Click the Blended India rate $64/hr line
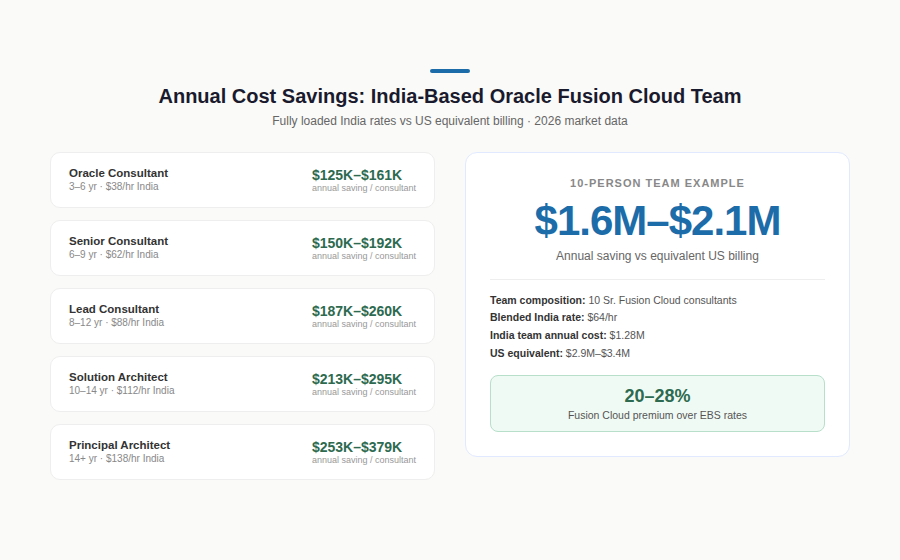 tap(553, 317)
